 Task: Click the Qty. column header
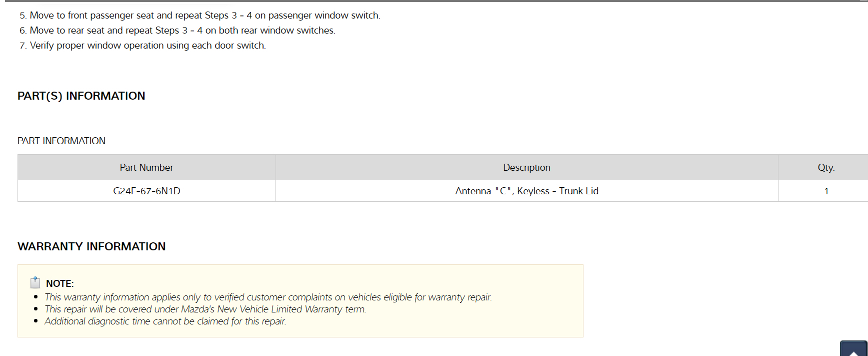pyautogui.click(x=826, y=167)
